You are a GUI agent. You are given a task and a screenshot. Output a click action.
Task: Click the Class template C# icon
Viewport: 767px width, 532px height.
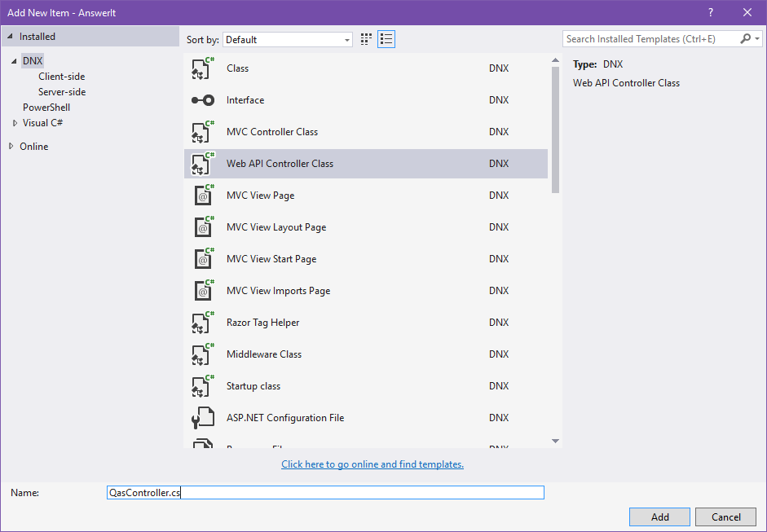click(202, 68)
